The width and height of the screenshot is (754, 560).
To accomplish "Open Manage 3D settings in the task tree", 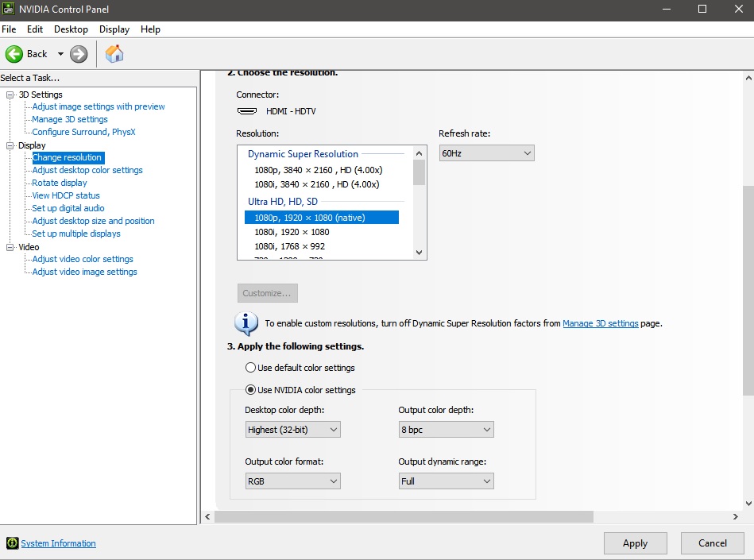I will click(x=70, y=119).
